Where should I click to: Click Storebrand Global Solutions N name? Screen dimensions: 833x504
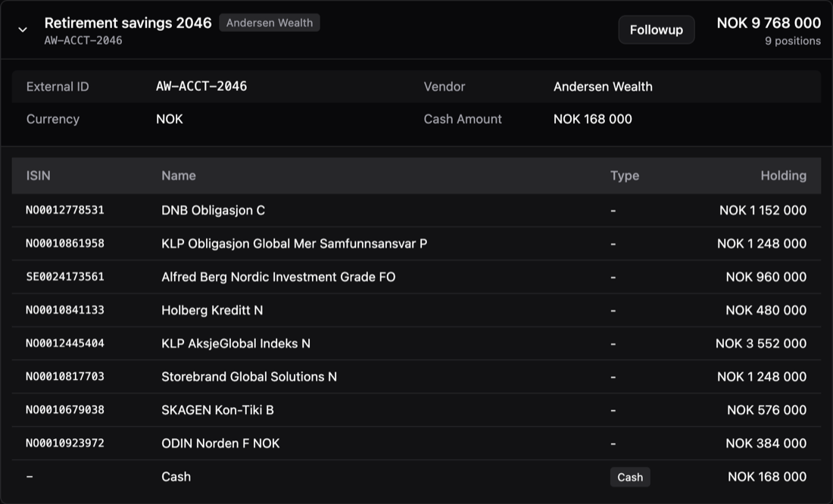tap(249, 377)
